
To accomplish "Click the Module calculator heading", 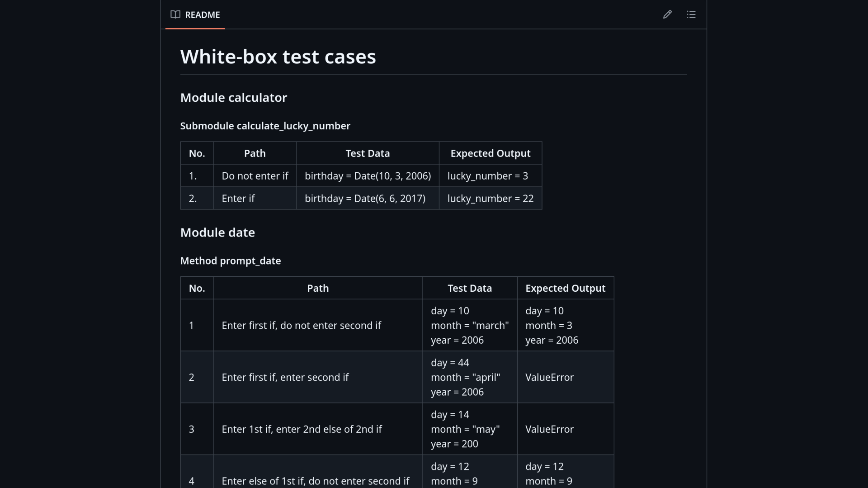I will tap(234, 98).
